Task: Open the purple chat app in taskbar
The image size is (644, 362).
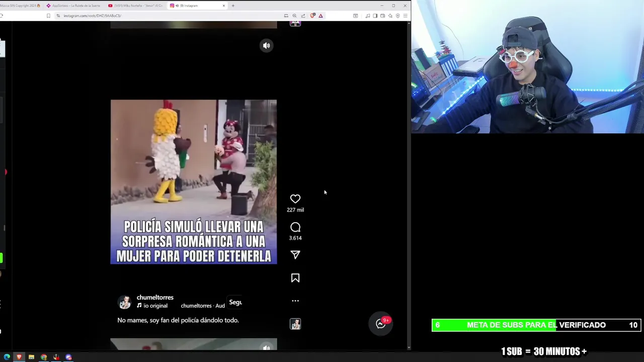Action: (68, 357)
